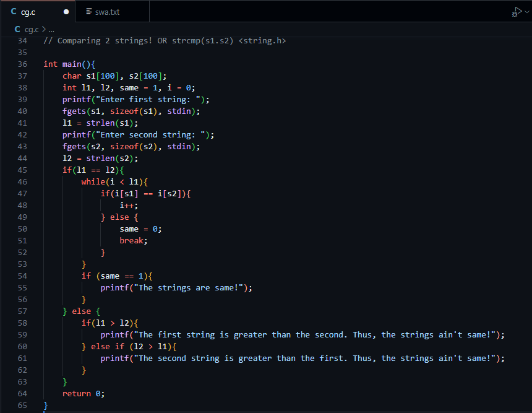
Task: Click 'l1 = strlen(s1);' statement
Action: coord(100,123)
